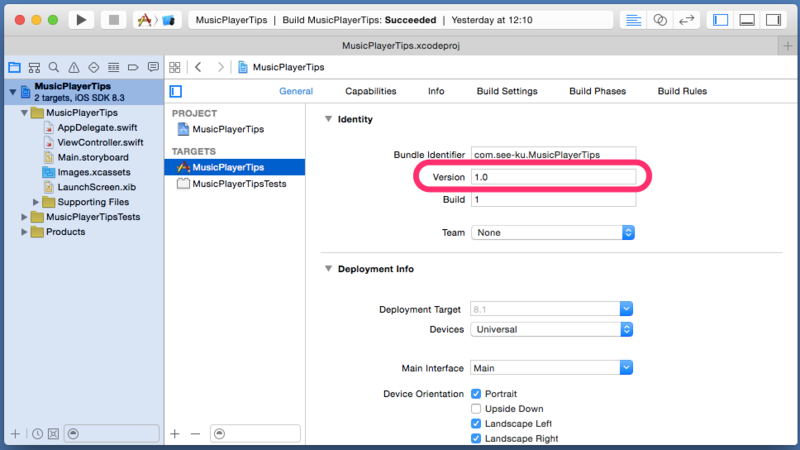Collapse the Identity section
Screen dimensions: 800x450
[x=329, y=119]
